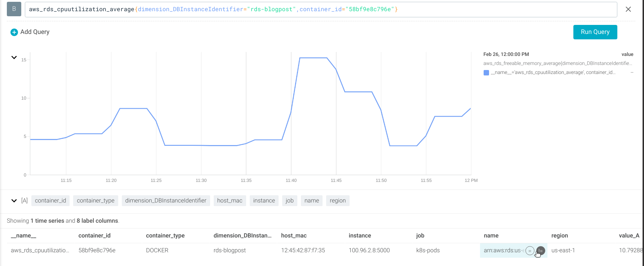Click the query B letter badge
The image size is (644, 266).
(14, 9)
